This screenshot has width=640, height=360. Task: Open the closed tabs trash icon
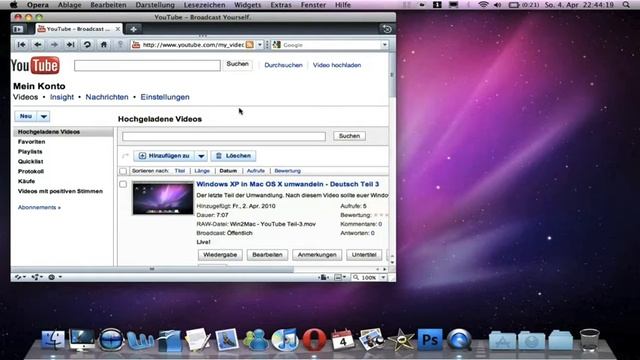pos(387,29)
